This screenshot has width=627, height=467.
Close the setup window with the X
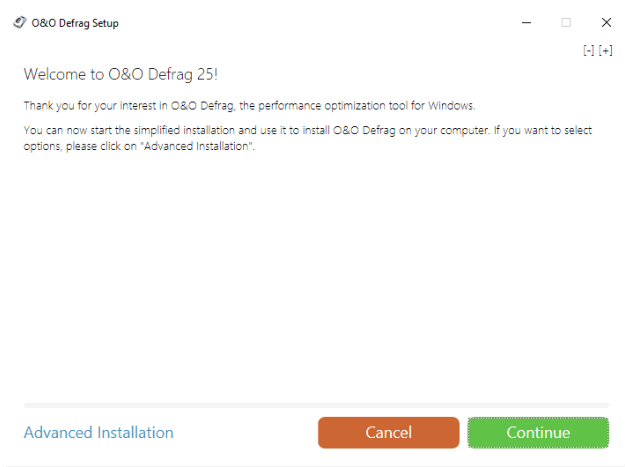click(x=606, y=23)
